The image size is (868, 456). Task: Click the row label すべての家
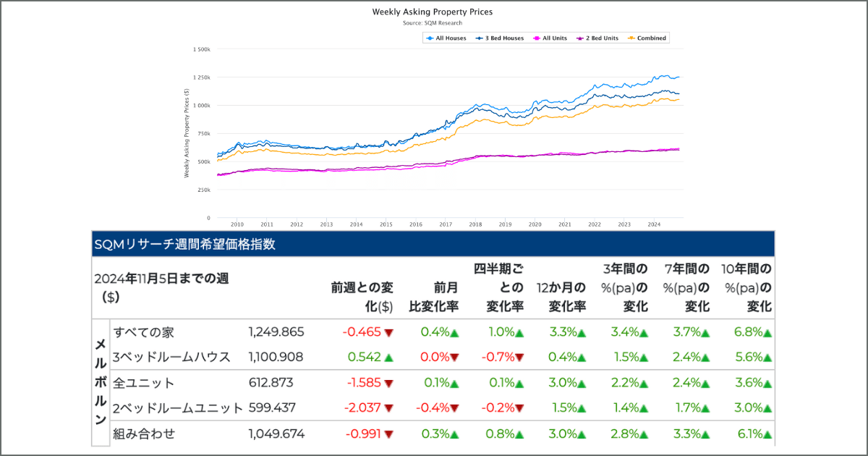144,332
